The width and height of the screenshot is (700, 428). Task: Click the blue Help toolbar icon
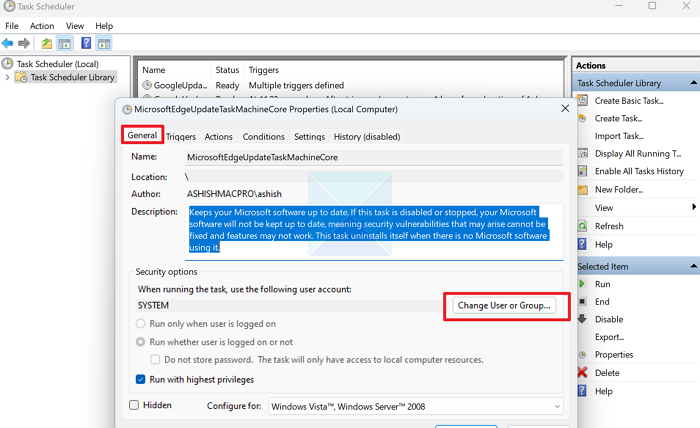click(86, 43)
